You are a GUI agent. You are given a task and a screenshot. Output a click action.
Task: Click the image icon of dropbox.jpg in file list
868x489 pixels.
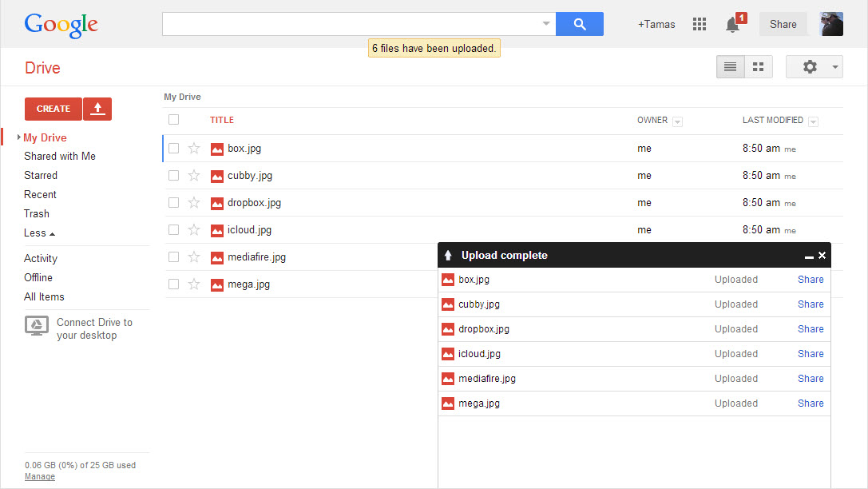(217, 203)
